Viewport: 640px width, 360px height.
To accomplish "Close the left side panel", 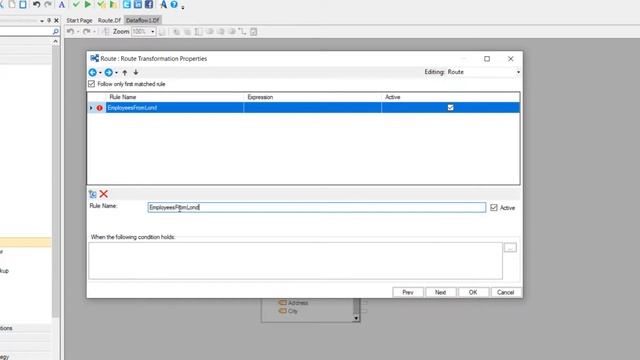I will point(56,20).
